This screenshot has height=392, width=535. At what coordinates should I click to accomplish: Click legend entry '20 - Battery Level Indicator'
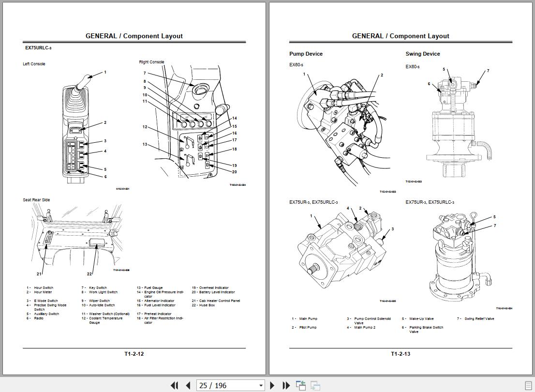point(213,292)
